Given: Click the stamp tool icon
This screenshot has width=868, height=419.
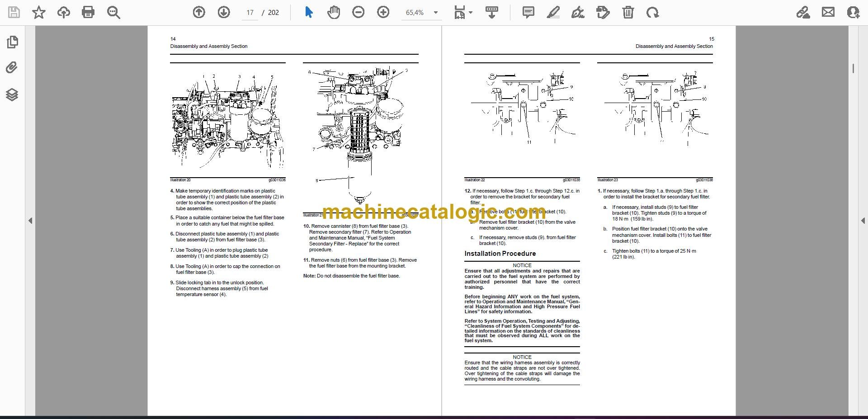Looking at the screenshot, I should (x=603, y=12).
